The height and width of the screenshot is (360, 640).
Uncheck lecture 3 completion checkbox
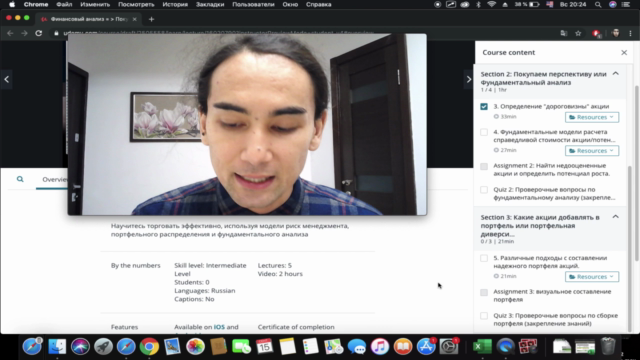tap(484, 107)
